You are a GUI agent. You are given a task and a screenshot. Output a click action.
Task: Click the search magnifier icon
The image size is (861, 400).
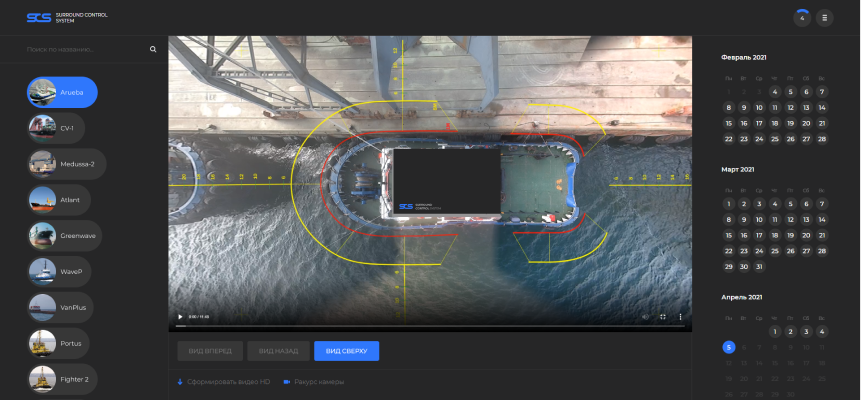153,49
